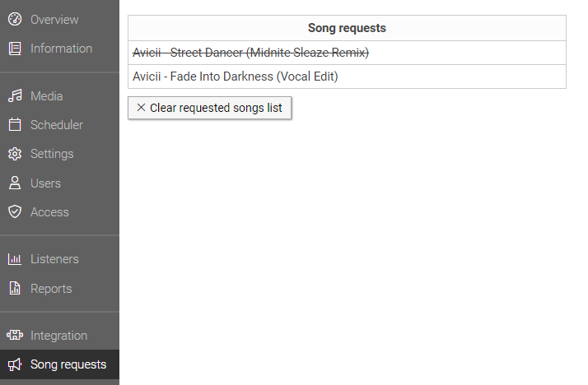Screen dimensions: 588x385
Task: Navigate to Integration in sidebar
Action: 58,336
